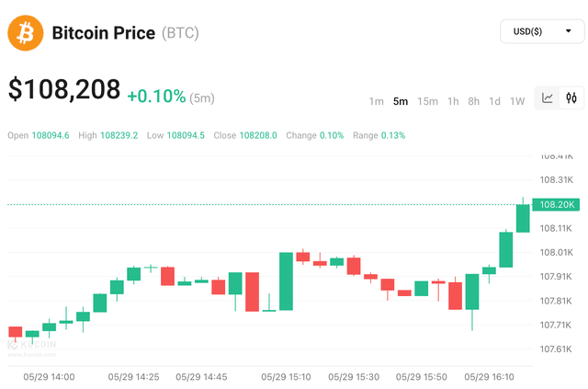Image resolution: width=588 pixels, height=389 pixels.
Task: Select the 1m timeframe
Action: pyautogui.click(x=376, y=101)
